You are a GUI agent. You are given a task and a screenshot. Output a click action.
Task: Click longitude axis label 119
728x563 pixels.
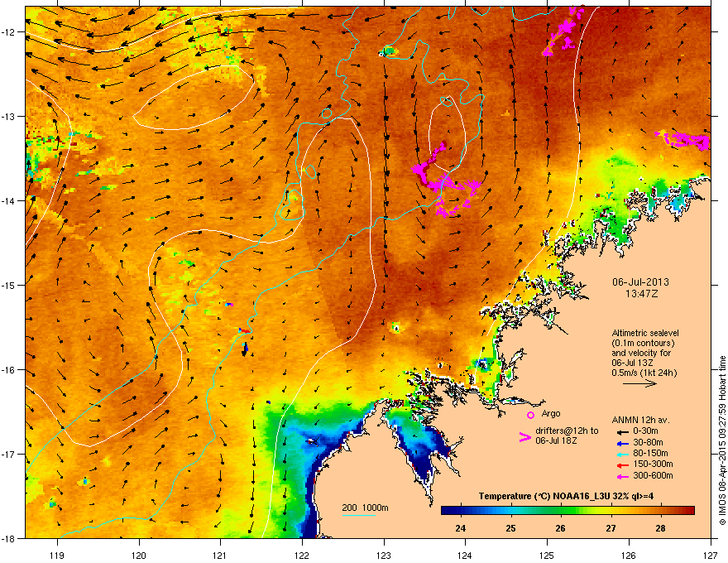(x=57, y=555)
